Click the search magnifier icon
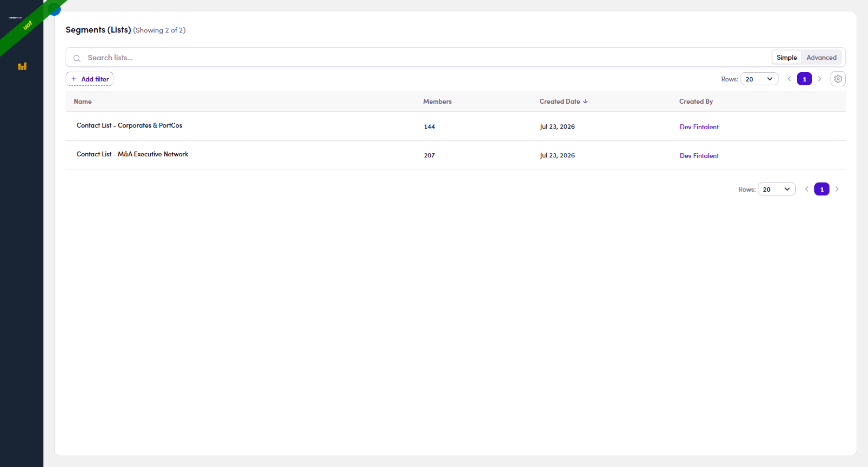 (77, 58)
